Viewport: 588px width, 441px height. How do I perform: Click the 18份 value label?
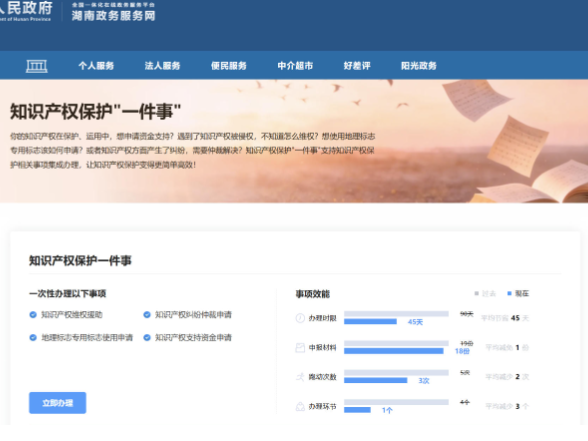pyautogui.click(x=462, y=351)
